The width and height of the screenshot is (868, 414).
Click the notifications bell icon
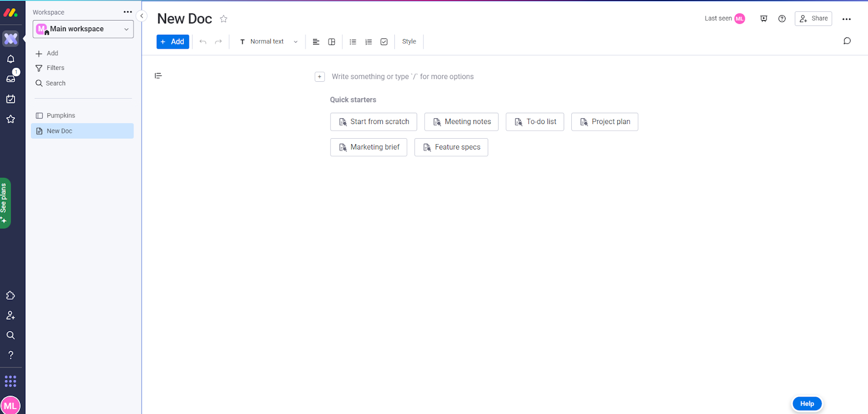coord(10,59)
